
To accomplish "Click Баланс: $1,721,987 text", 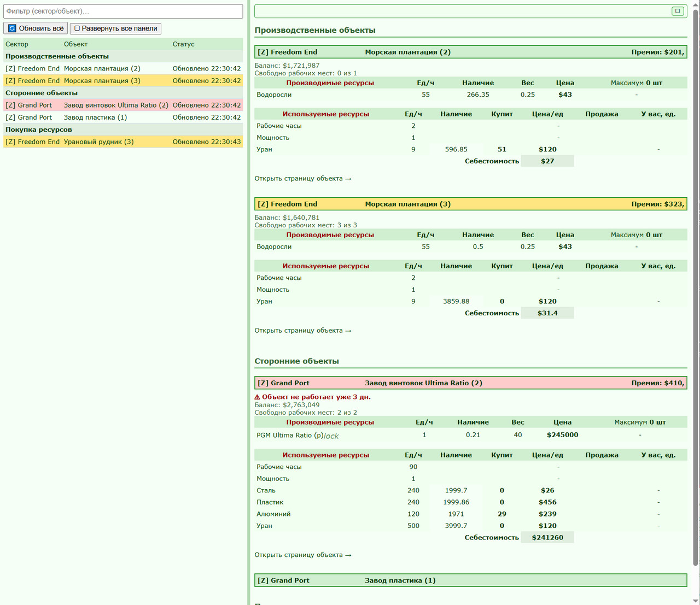I will 287,66.
